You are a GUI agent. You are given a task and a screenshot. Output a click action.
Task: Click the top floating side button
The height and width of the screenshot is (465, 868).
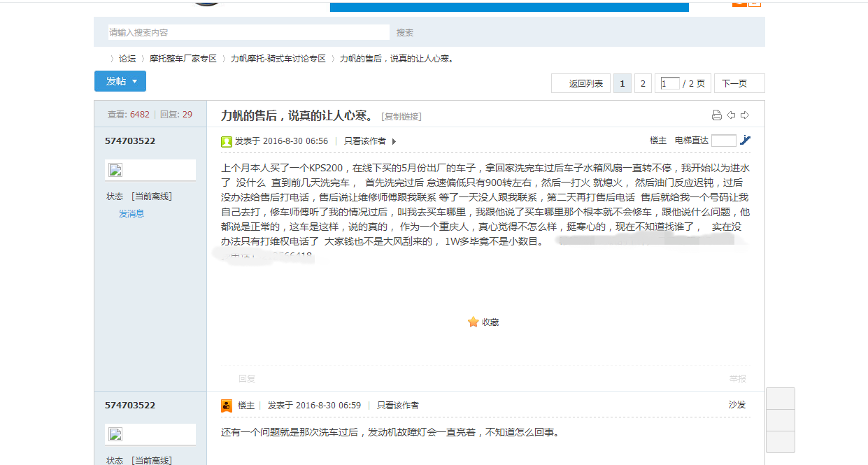pyautogui.click(x=781, y=399)
